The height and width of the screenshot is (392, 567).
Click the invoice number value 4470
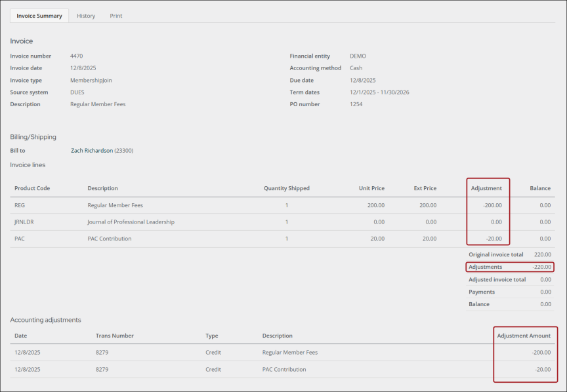[x=76, y=56]
